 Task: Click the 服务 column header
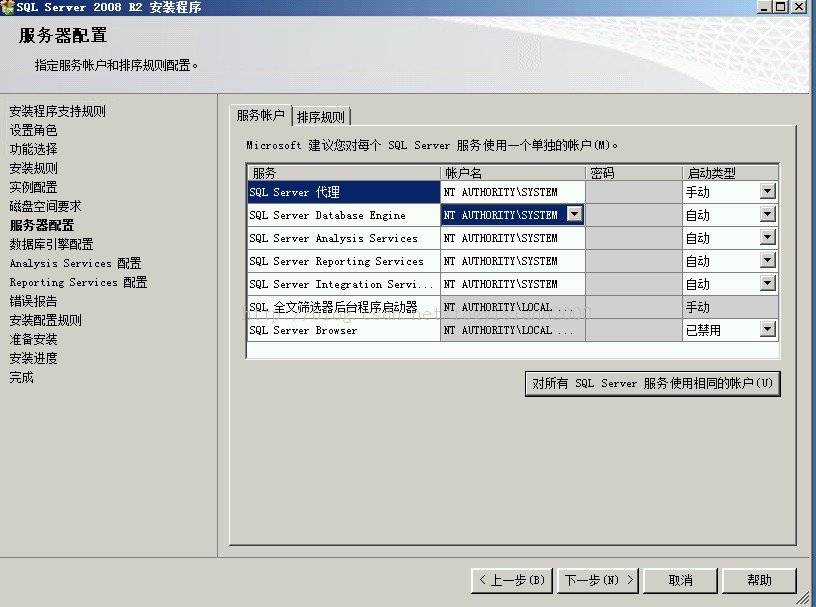(x=343, y=173)
